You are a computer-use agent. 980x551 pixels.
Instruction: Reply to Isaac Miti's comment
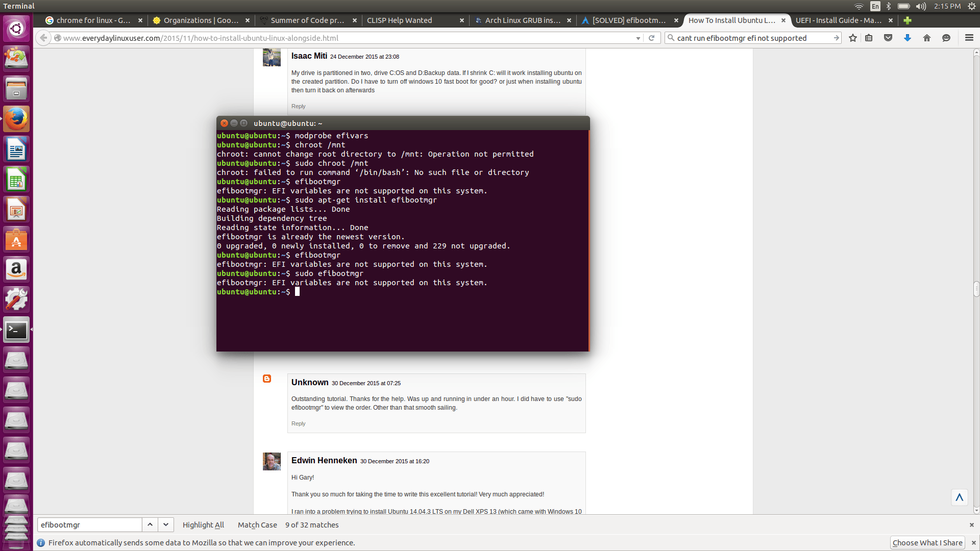(298, 106)
